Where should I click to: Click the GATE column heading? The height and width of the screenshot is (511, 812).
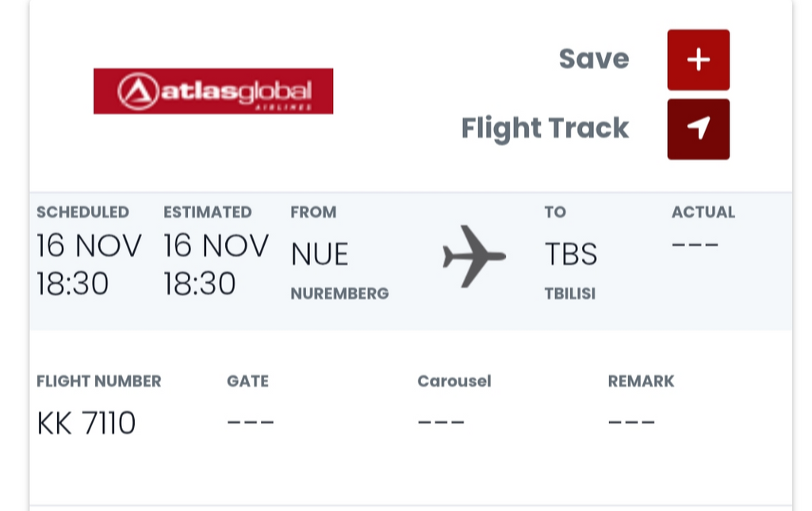pos(247,381)
